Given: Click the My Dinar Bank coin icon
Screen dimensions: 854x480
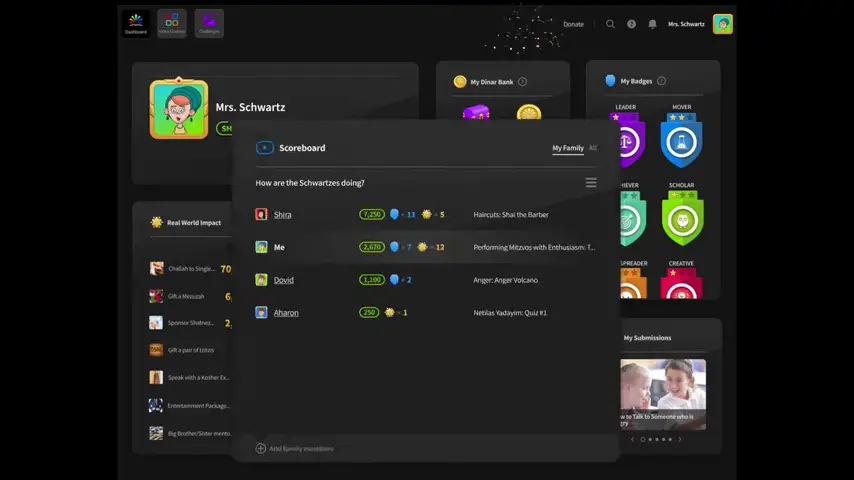Looking at the screenshot, I should click(x=460, y=82).
